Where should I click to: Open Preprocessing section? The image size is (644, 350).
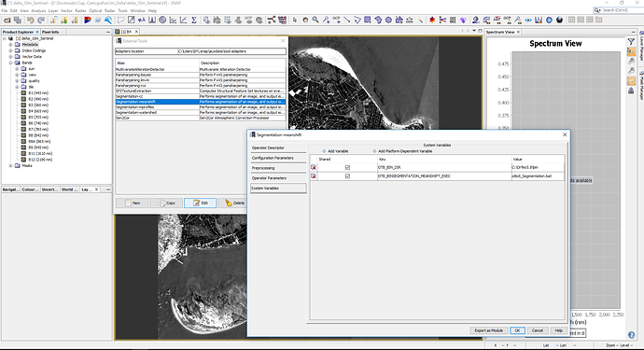(x=278, y=168)
